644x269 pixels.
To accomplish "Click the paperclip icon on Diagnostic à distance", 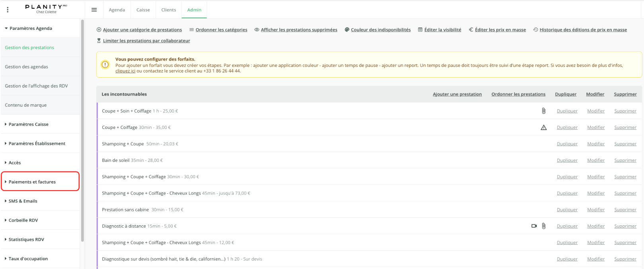I will tap(544, 226).
